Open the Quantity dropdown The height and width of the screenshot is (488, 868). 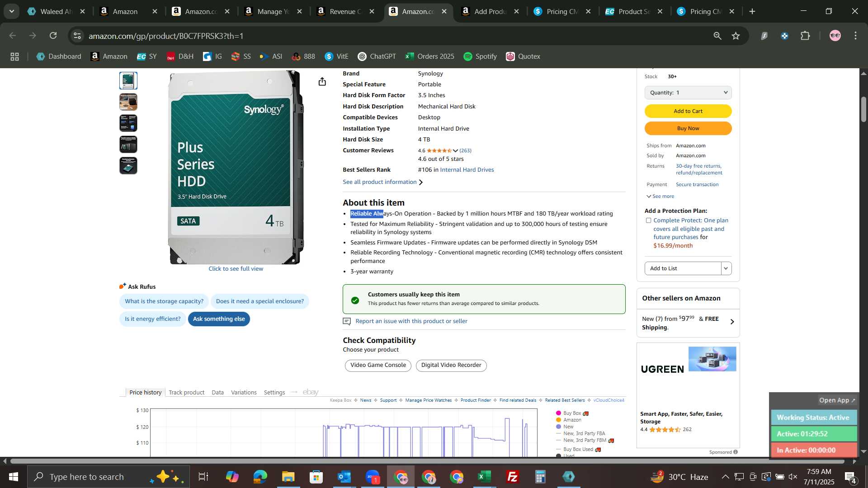pyautogui.click(x=688, y=93)
